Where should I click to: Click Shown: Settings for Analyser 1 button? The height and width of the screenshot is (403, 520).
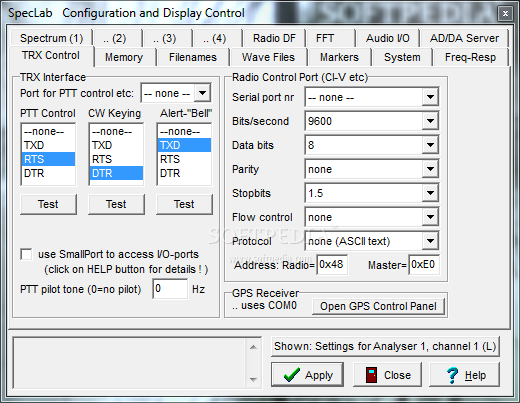pos(385,346)
